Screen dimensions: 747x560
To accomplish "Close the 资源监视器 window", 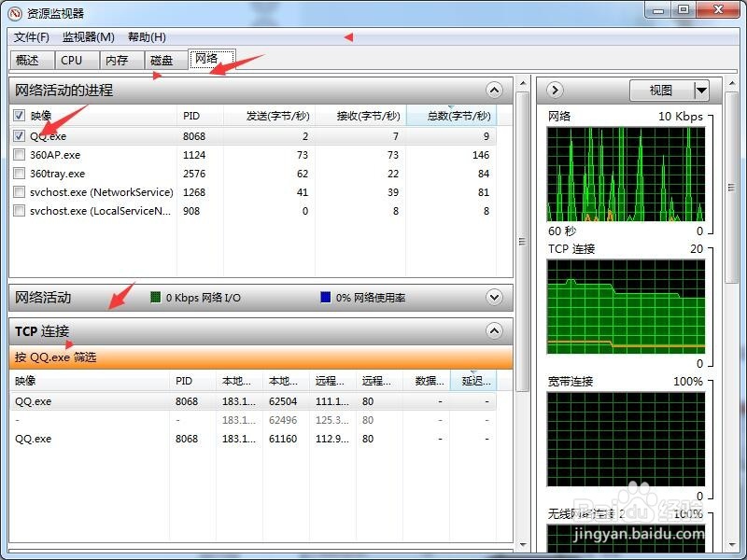I will pos(718,9).
